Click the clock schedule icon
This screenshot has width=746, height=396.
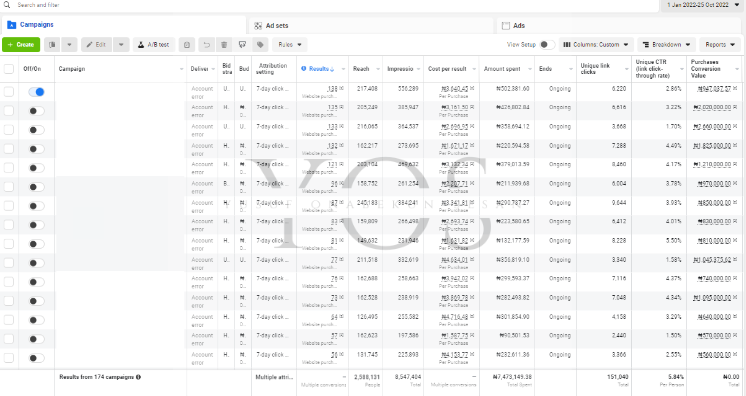pyautogui.click(x=187, y=45)
